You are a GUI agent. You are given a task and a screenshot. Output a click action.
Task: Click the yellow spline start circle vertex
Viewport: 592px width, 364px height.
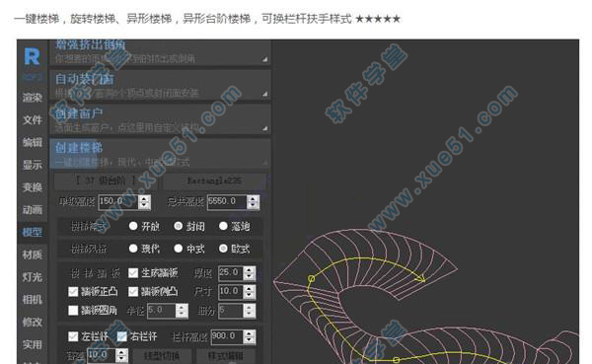(311, 278)
